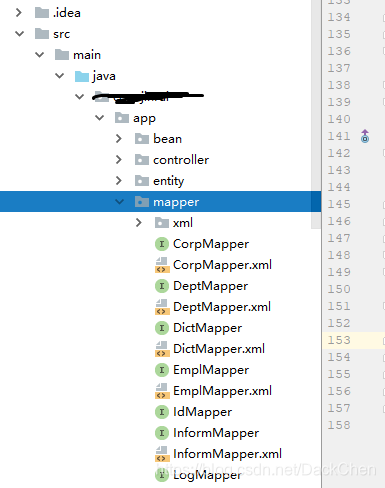Open the DictMapper interface file
The width and height of the screenshot is (385, 488).
207,328
